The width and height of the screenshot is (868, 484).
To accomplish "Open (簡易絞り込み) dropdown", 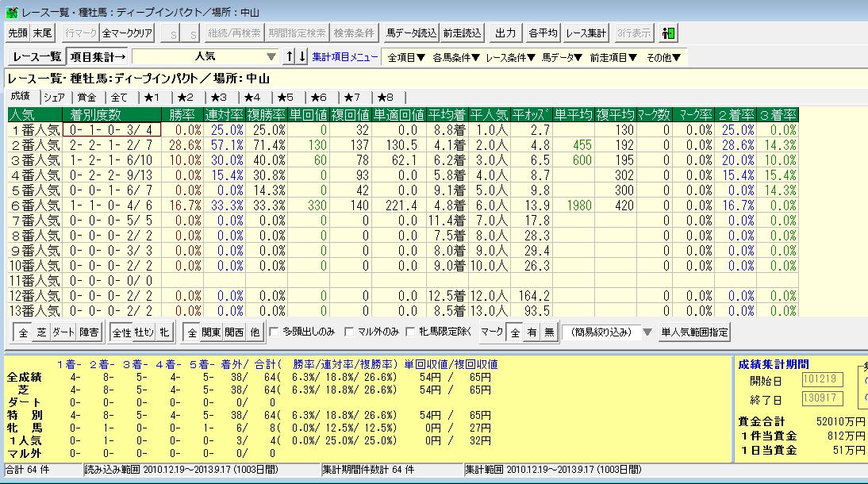I will click(x=647, y=332).
